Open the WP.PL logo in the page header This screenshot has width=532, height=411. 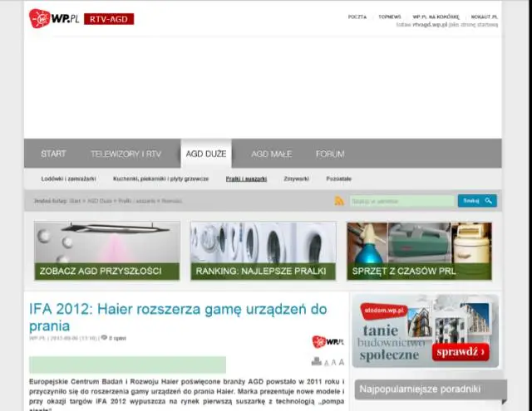[54, 18]
